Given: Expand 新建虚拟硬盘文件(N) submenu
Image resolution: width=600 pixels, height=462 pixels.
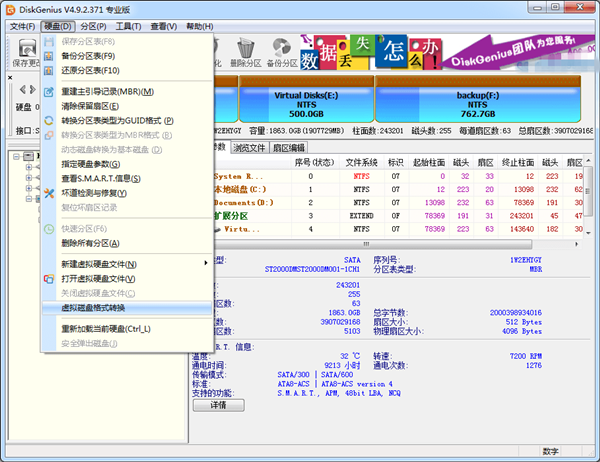Looking at the screenshot, I should [126, 264].
